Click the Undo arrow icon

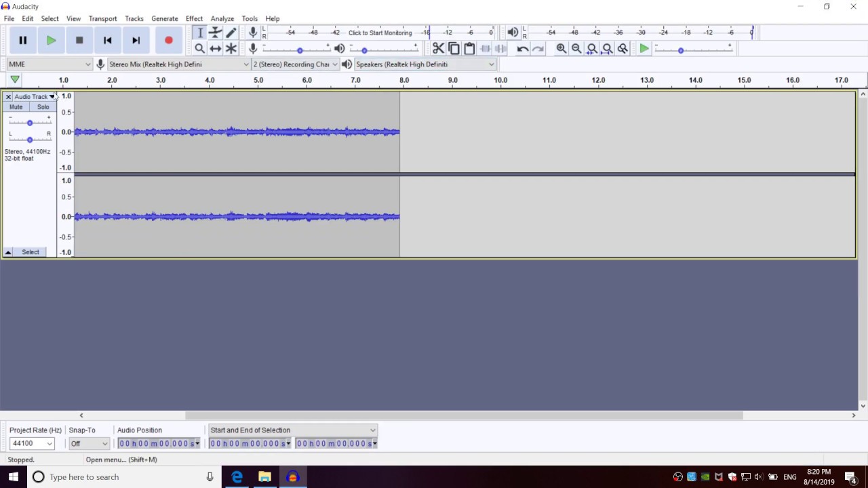(522, 48)
